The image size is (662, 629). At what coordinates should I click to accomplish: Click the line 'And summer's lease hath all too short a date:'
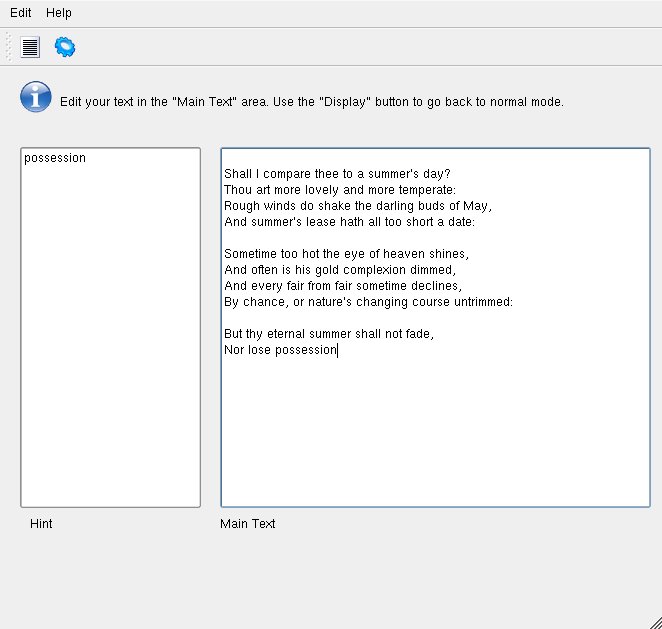pos(350,222)
